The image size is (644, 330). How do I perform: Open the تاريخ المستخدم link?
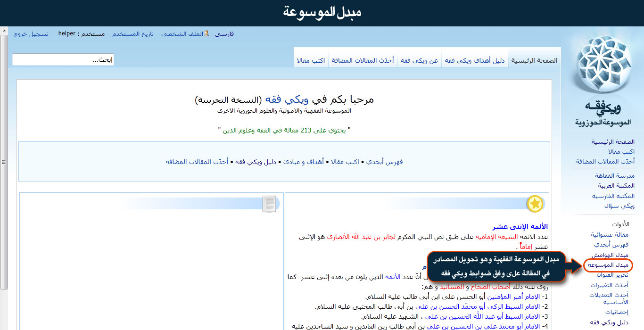click(x=133, y=34)
